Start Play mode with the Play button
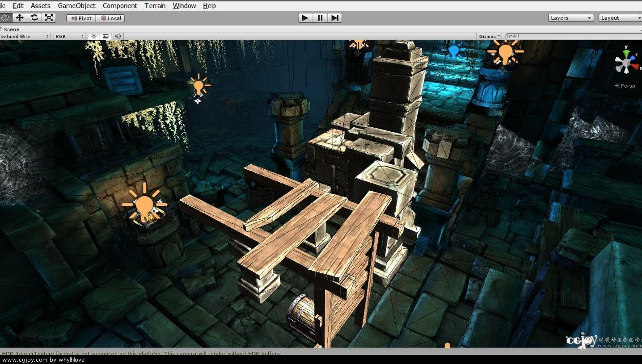The width and height of the screenshot is (642, 364). (x=305, y=18)
